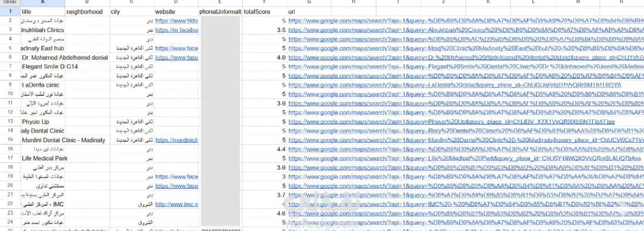Select the "Elegant Smile D G14" cell
The width and height of the screenshot is (644, 231).
[x=50, y=66]
